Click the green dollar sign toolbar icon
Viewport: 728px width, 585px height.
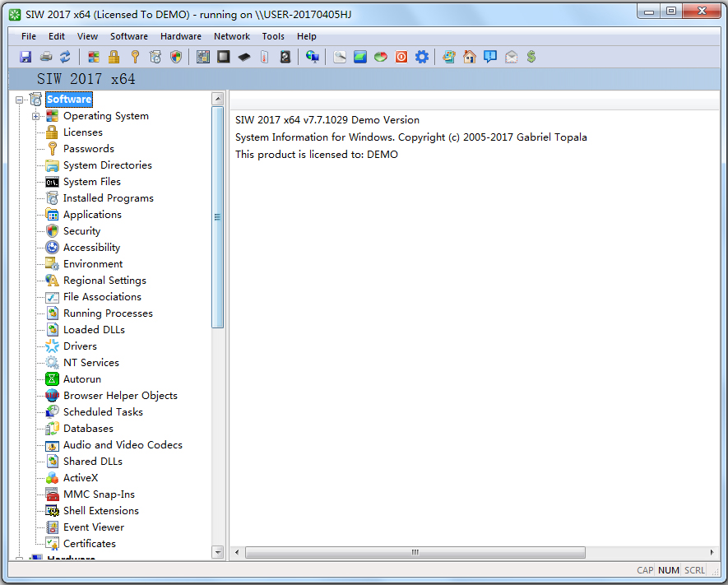531,57
